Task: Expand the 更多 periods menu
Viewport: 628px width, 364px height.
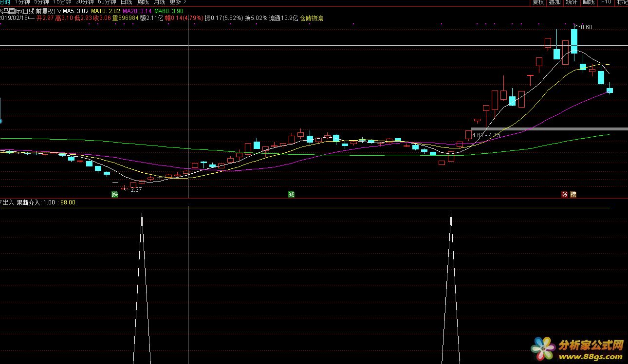Action: 178,2
